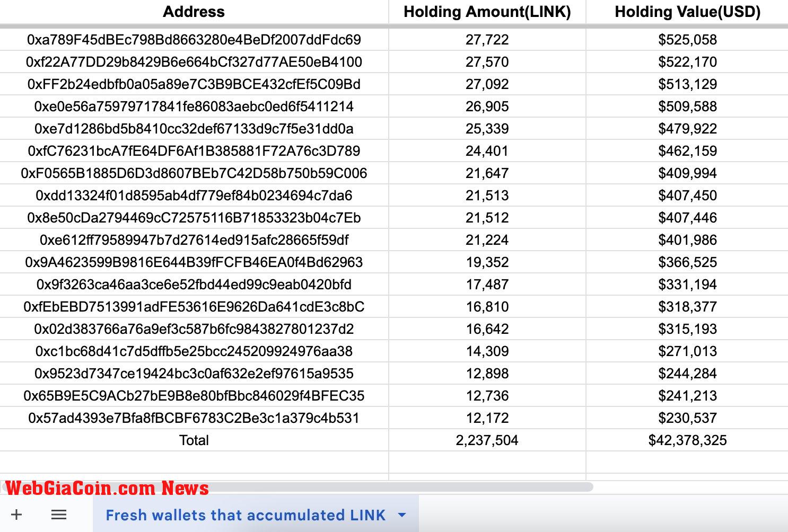
Task: Select holding amount cell 27,092
Action: 487,84
